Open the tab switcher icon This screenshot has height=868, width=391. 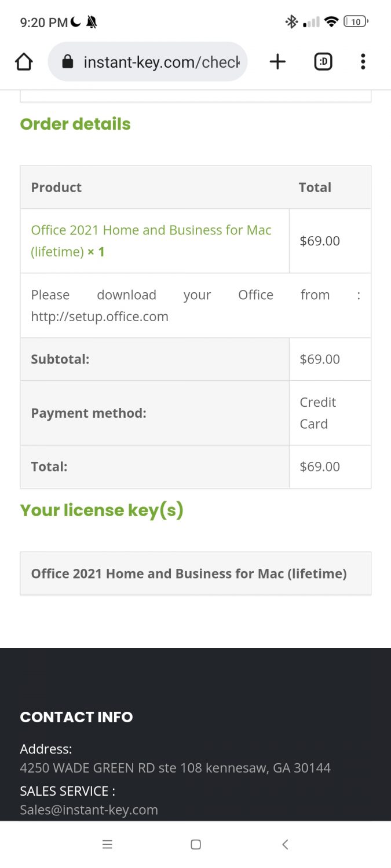click(x=323, y=62)
